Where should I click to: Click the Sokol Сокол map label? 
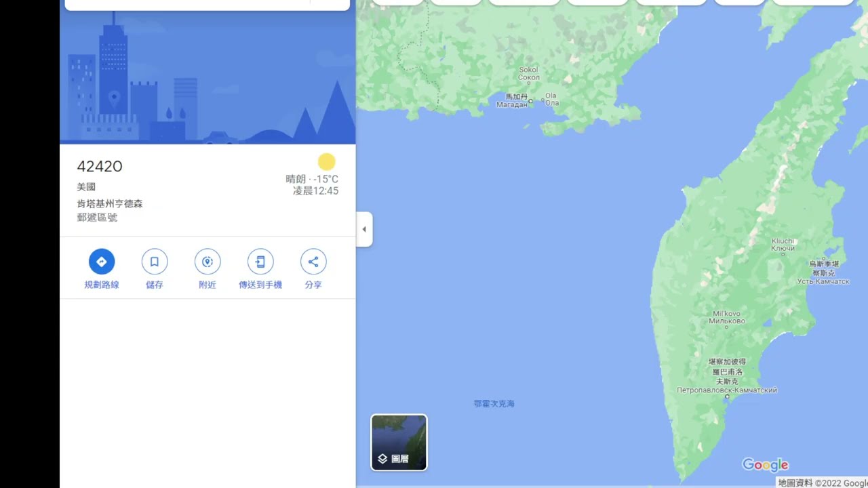pyautogui.click(x=529, y=73)
